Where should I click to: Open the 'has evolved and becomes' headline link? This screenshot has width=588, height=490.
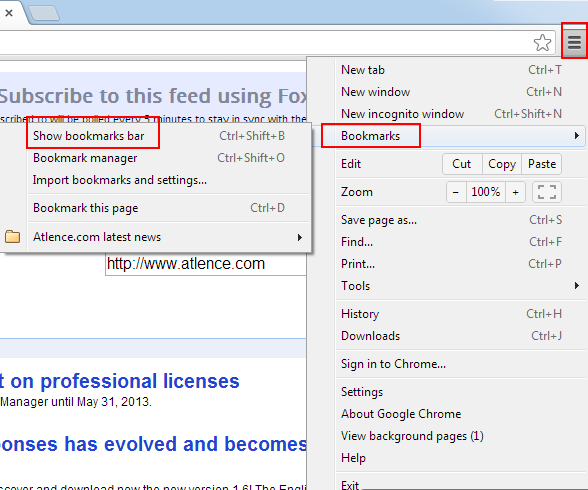pos(153,444)
